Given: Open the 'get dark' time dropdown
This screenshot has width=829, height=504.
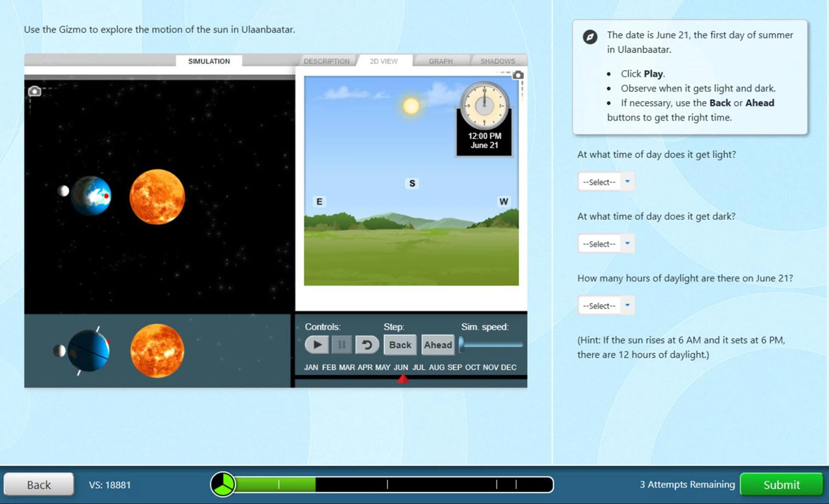Looking at the screenshot, I should click(x=606, y=244).
